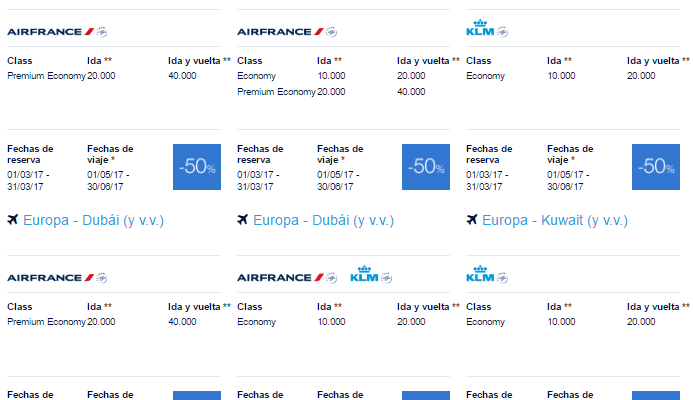Click the airplane icon beside the first Europa - Dubái link
The height and width of the screenshot is (400, 693).
[x=13, y=219]
